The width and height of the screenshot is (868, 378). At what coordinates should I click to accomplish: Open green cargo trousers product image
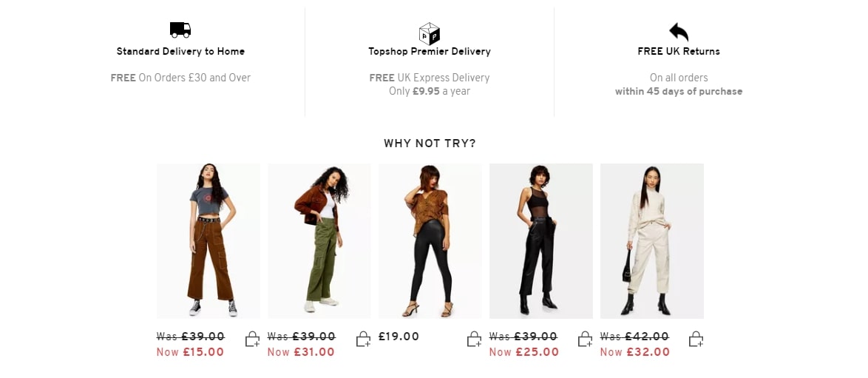[319, 241]
